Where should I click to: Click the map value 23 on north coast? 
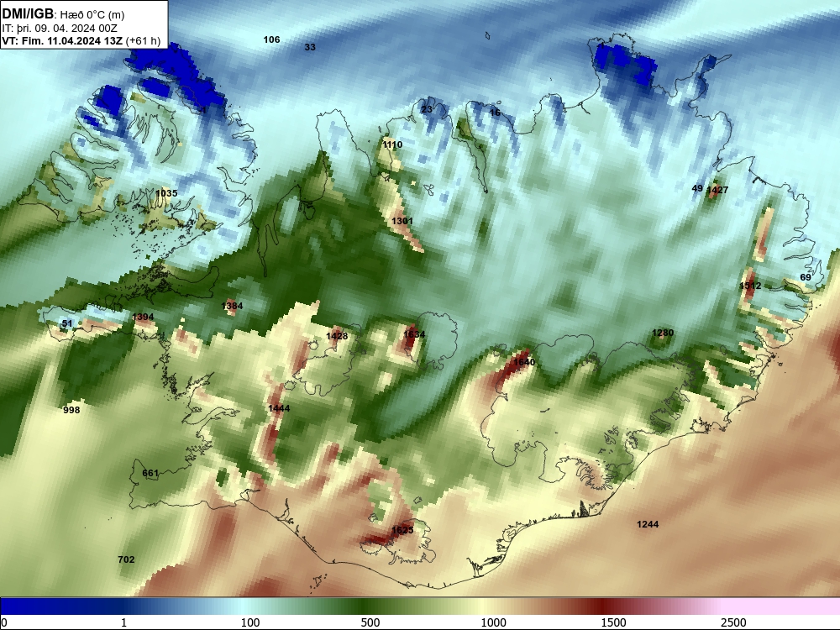pyautogui.click(x=427, y=110)
